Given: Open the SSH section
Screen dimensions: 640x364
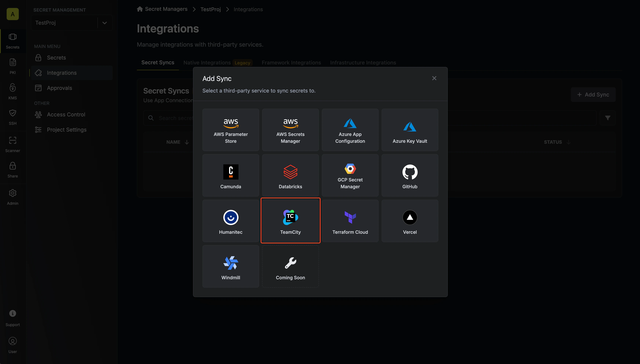Looking at the screenshot, I should 13,117.
